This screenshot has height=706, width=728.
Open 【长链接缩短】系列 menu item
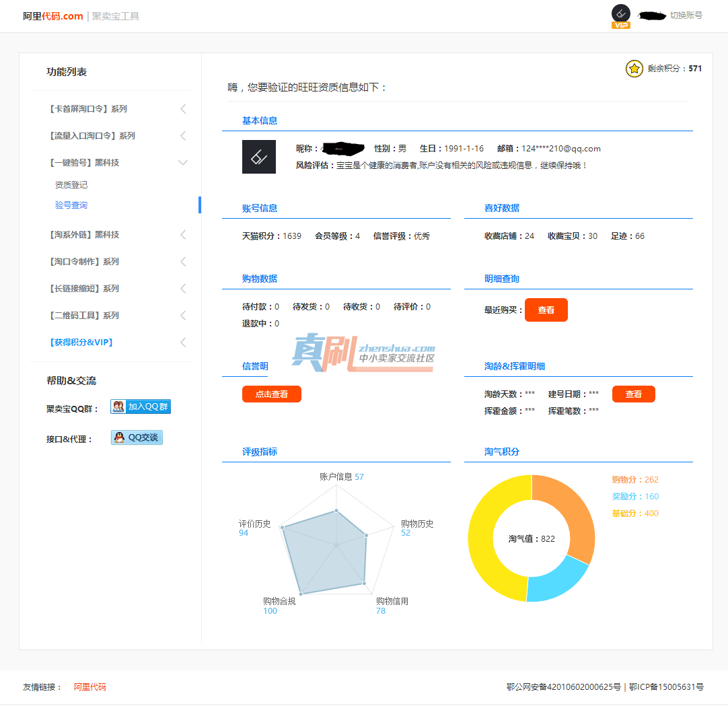(84, 289)
